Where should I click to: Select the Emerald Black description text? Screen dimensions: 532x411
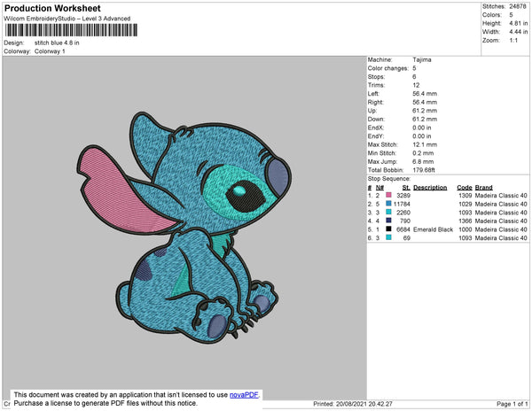click(x=434, y=229)
